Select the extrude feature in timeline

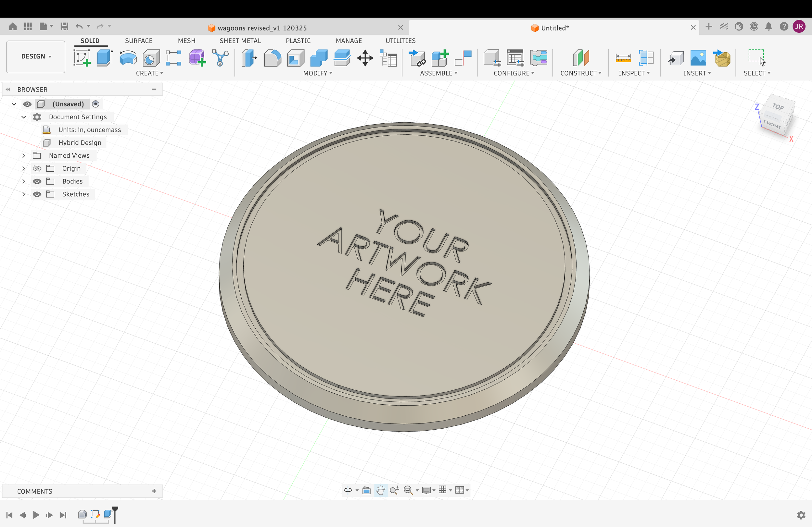point(108,514)
